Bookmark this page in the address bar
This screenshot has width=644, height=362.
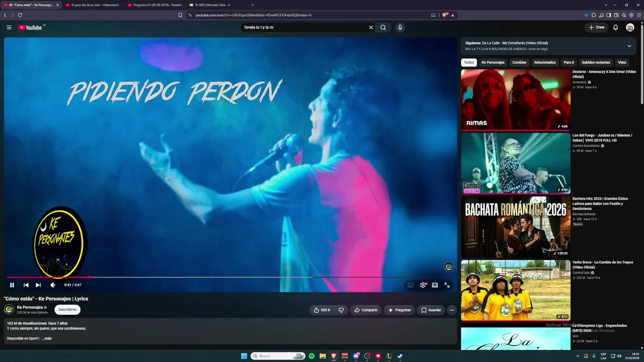[180, 15]
